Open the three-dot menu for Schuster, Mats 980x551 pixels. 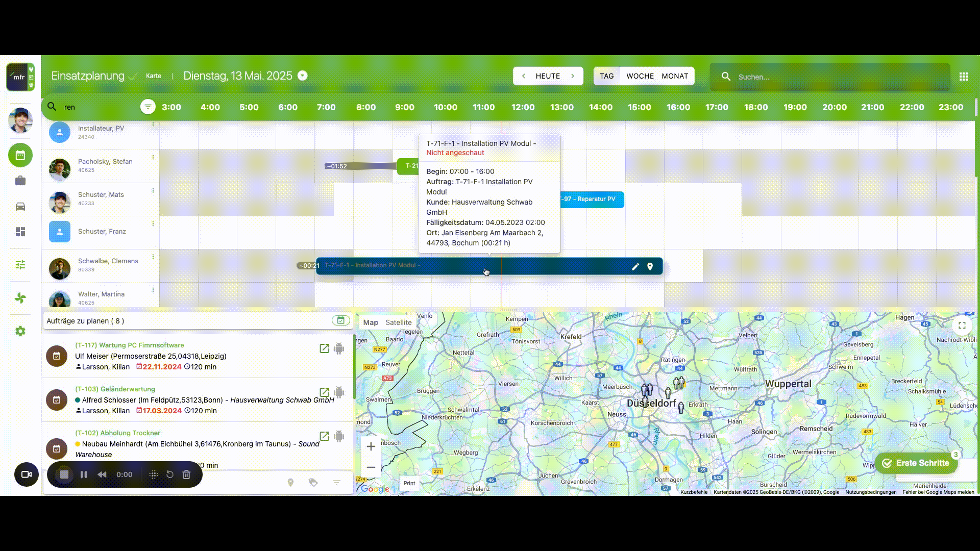(x=153, y=190)
